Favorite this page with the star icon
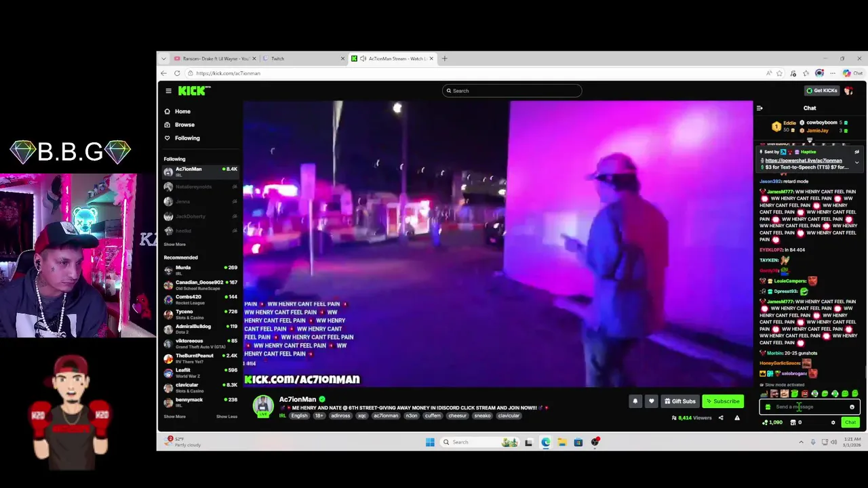Viewport: 868px width, 488px height. [x=779, y=73]
